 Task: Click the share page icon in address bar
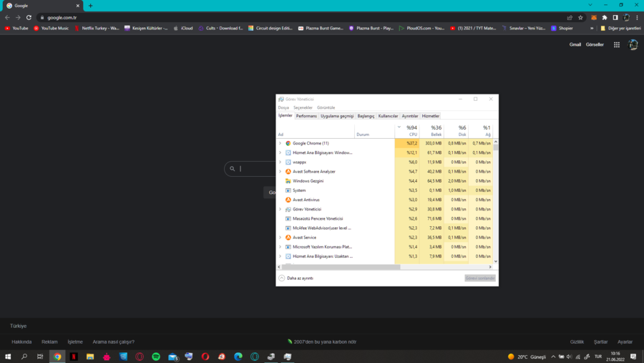570,18
